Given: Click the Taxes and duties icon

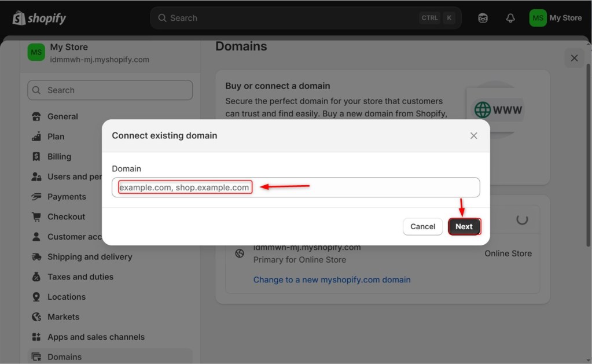Looking at the screenshot, I should click(x=35, y=277).
